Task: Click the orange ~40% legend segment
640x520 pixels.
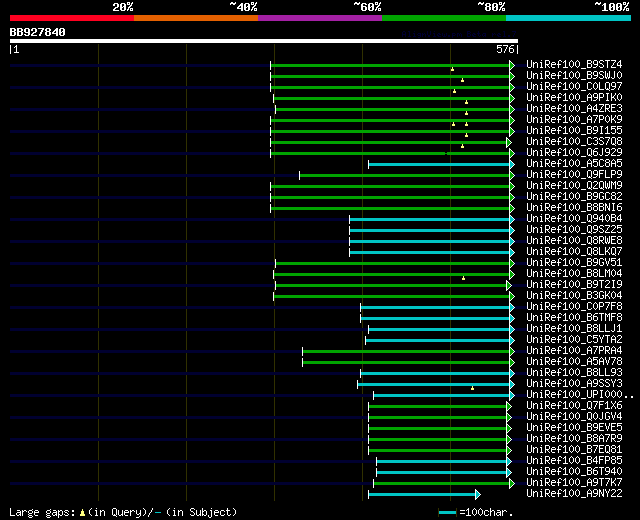Action: (x=196, y=18)
